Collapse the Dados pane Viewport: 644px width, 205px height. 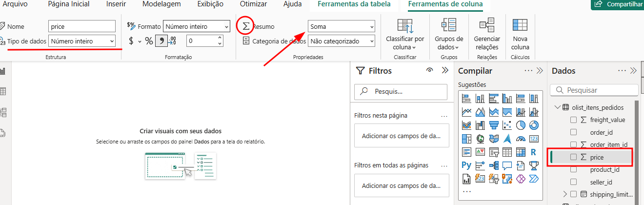click(x=634, y=70)
